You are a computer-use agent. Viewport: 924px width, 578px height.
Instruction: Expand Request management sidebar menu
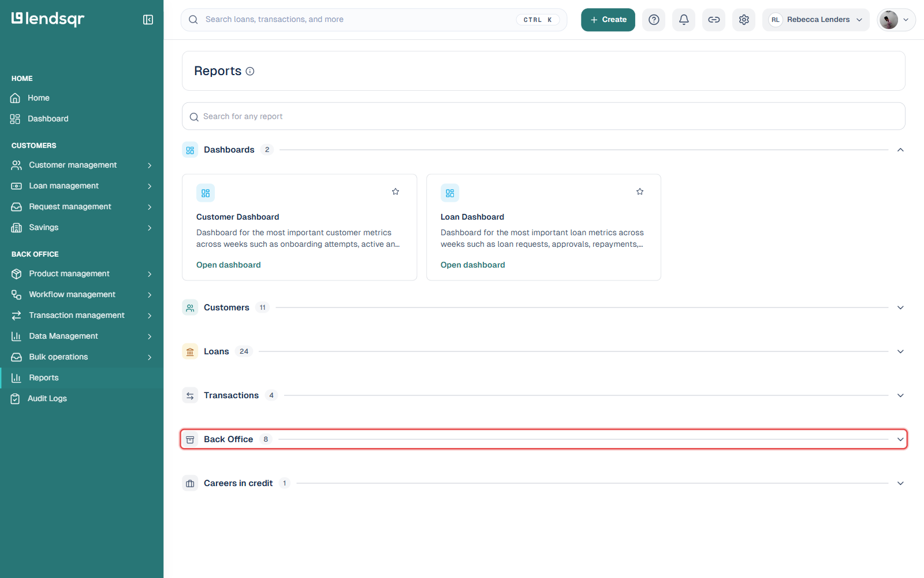coord(81,206)
